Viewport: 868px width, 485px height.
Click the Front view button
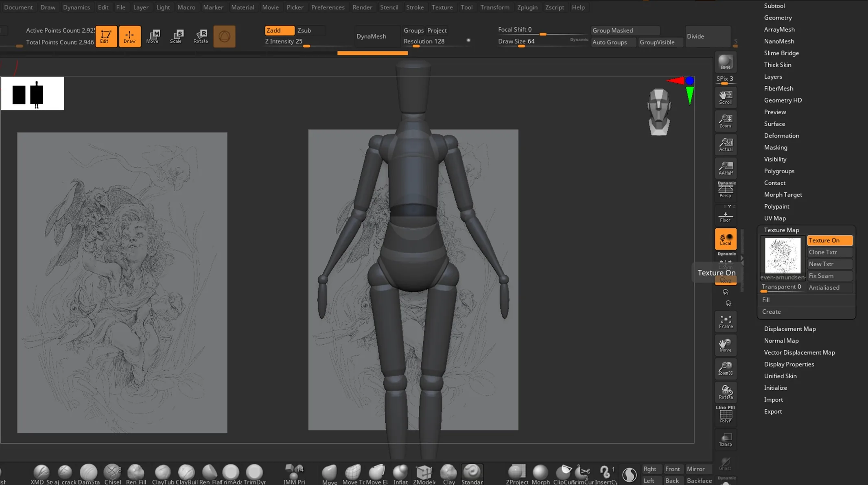(x=672, y=469)
